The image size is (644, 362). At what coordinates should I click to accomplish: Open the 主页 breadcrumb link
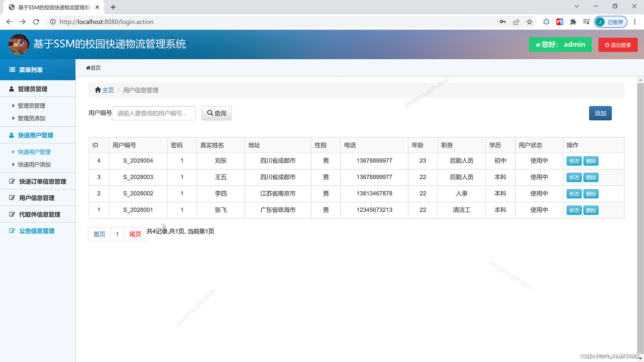coord(108,90)
